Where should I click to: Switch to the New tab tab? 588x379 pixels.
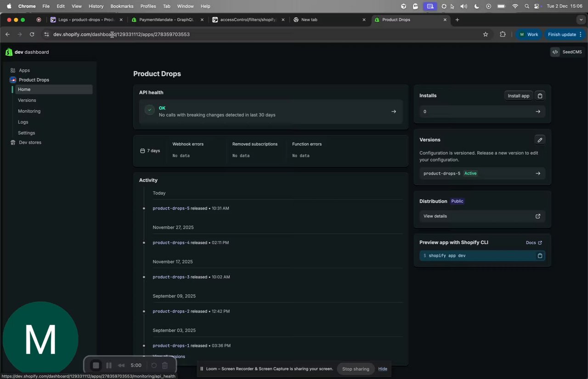[x=328, y=20]
